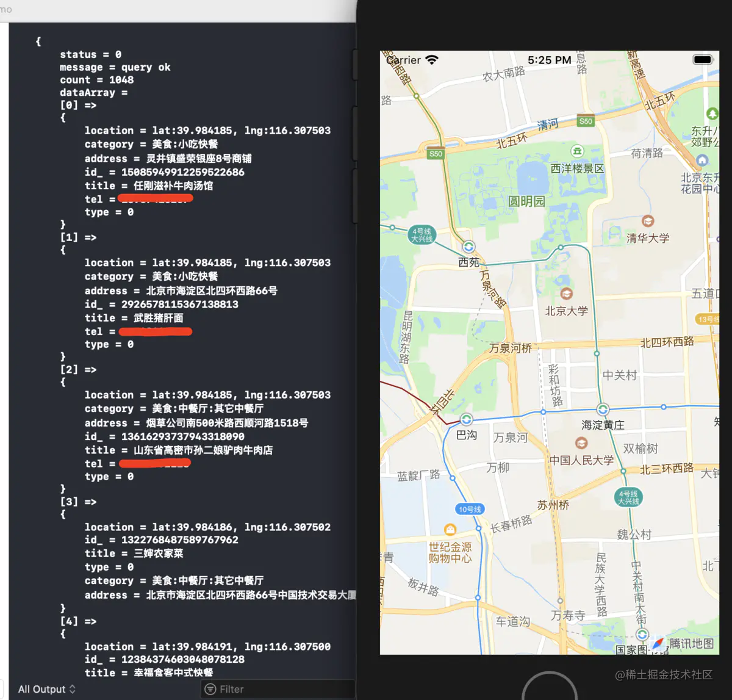Click id 1322768487589767962 line
The image size is (732, 700).
coord(162,539)
